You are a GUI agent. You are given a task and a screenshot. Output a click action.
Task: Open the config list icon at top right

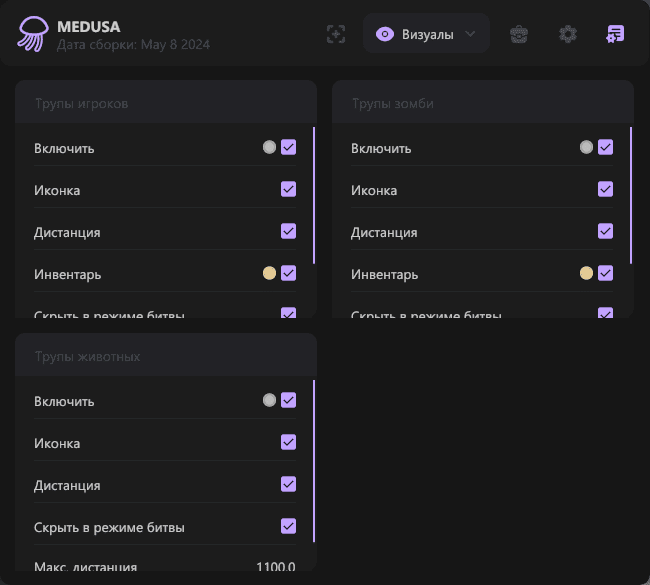(x=615, y=34)
